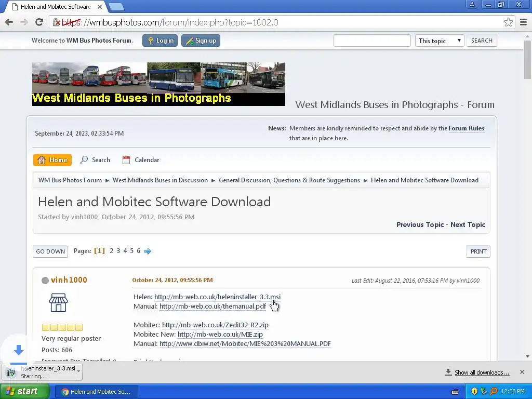Click the Sign up button

tap(201, 41)
